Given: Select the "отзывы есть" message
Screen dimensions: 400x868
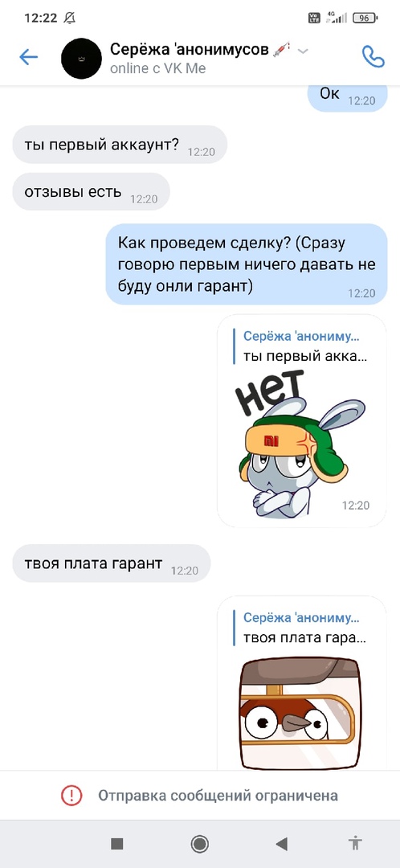Looking at the screenshot, I should pos(91,192).
